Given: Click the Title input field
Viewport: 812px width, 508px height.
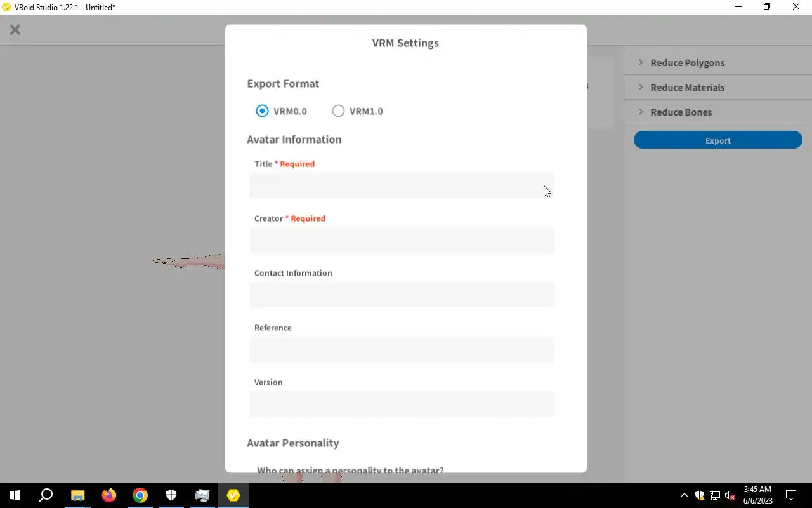Looking at the screenshot, I should pyautogui.click(x=402, y=186).
